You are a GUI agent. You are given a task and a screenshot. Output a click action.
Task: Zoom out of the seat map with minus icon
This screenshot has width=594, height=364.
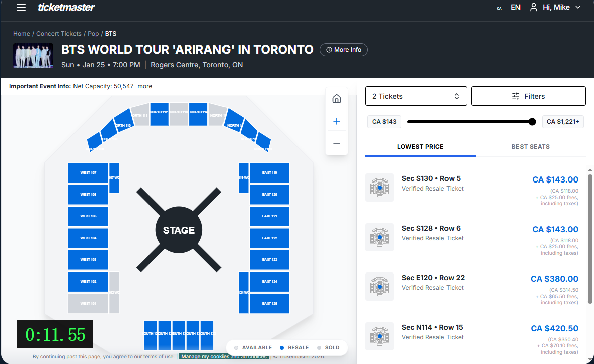[336, 143]
